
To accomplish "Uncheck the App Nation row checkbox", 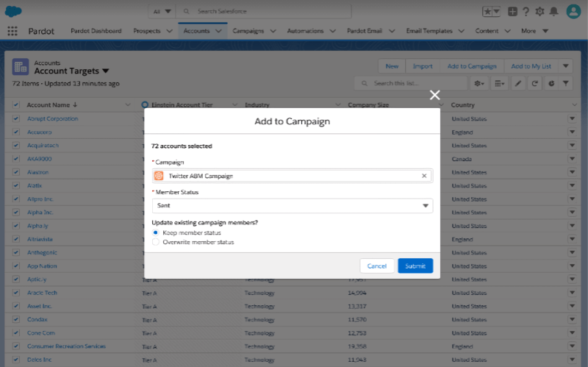I will tap(15, 266).
